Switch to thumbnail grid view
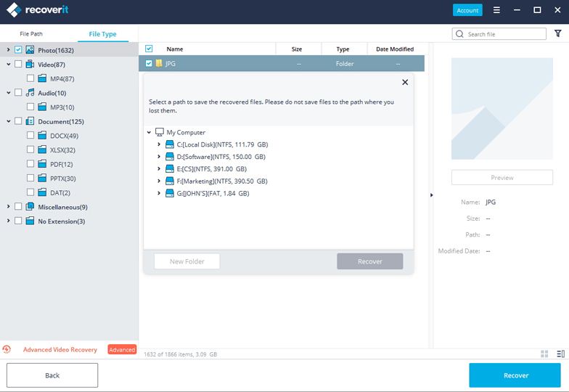The width and height of the screenshot is (569, 392). pyautogui.click(x=544, y=354)
